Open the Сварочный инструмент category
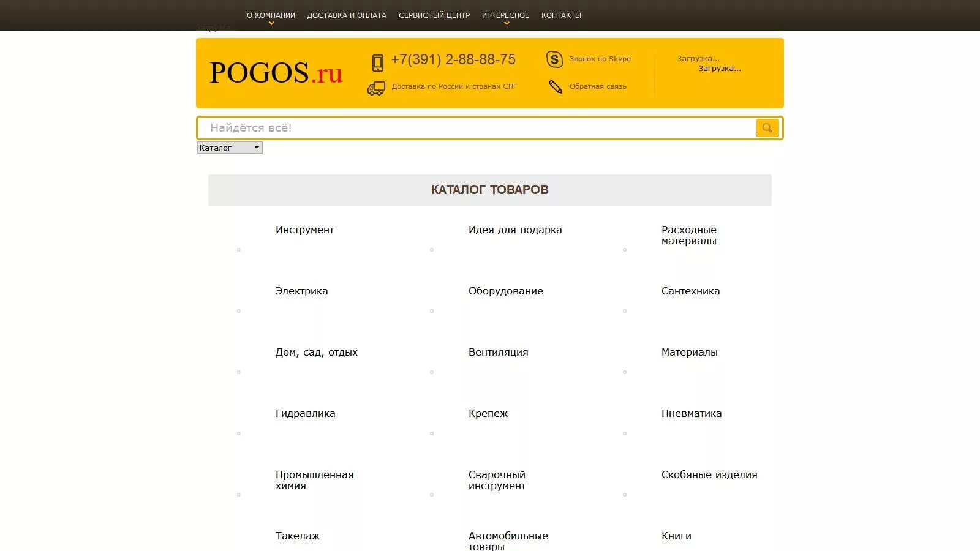This screenshot has height=551, width=980. tap(497, 480)
